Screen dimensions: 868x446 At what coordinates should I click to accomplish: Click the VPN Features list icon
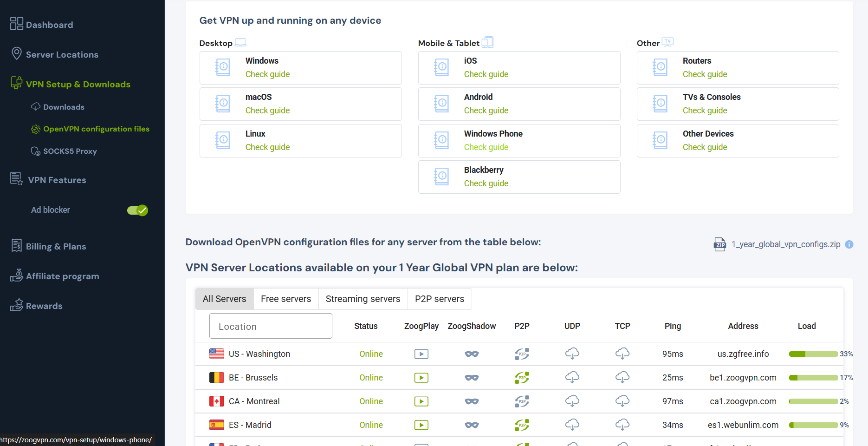point(17,179)
